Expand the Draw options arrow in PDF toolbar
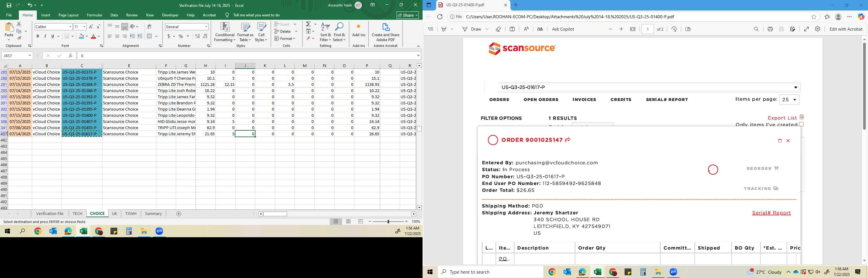Screen dimensions: 868x278 click(487, 29)
